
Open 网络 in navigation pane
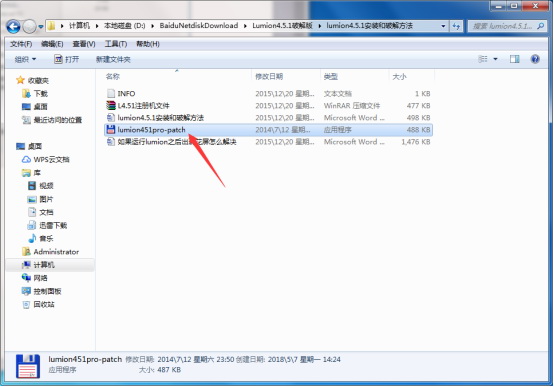coord(40,278)
